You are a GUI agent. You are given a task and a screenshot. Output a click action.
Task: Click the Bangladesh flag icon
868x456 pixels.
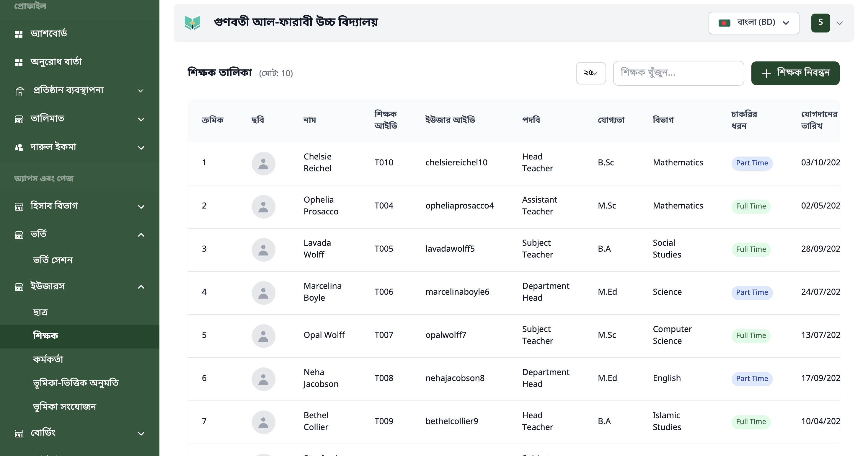[725, 23]
